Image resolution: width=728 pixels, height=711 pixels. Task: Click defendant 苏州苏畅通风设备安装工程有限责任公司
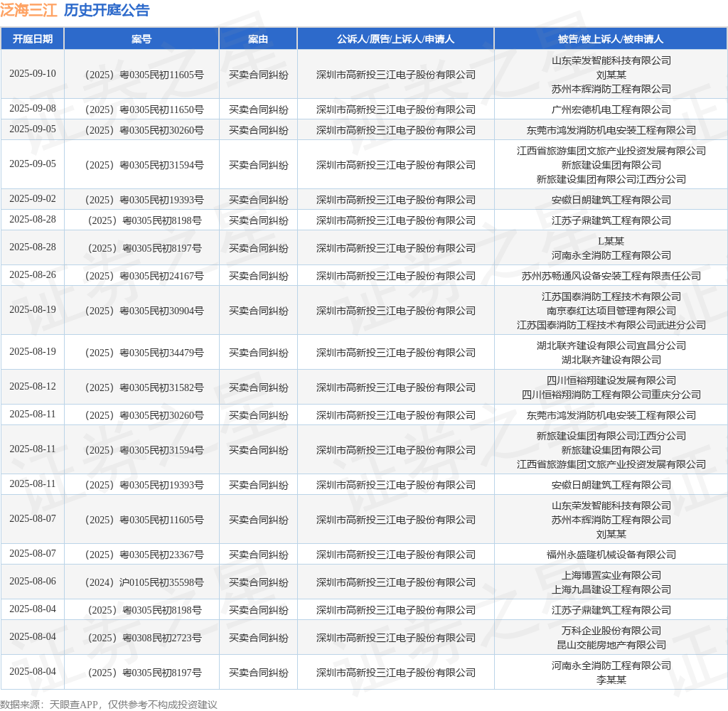click(x=611, y=276)
